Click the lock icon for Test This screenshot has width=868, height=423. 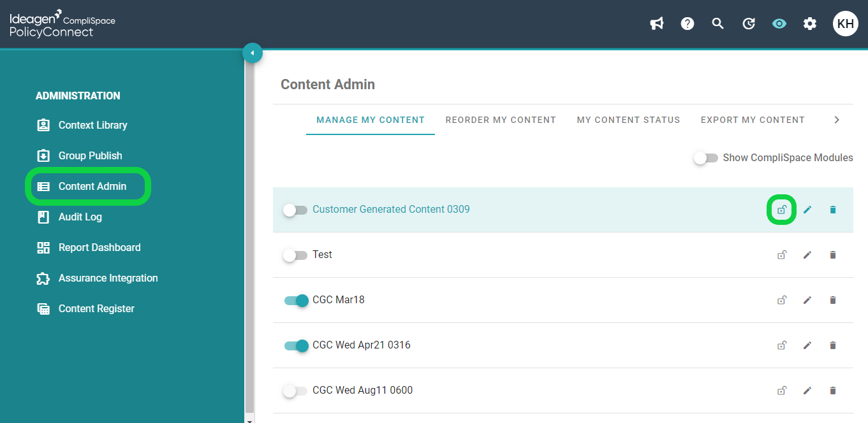pos(781,255)
